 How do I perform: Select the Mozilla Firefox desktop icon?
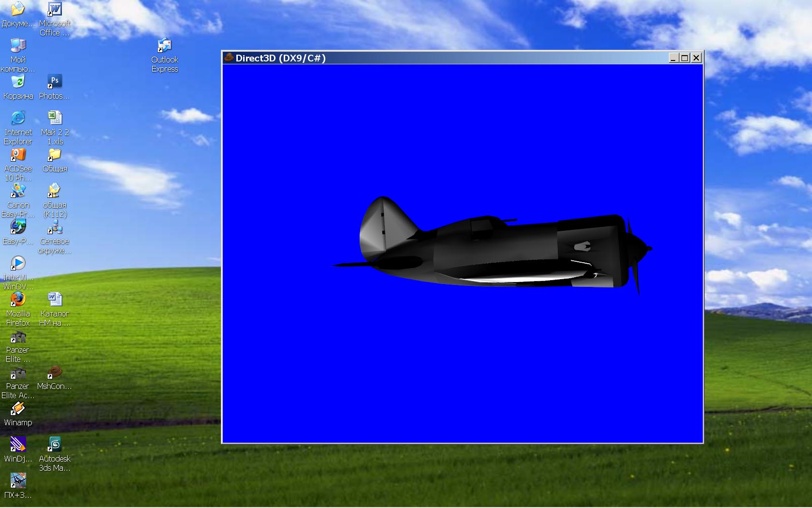tap(18, 309)
